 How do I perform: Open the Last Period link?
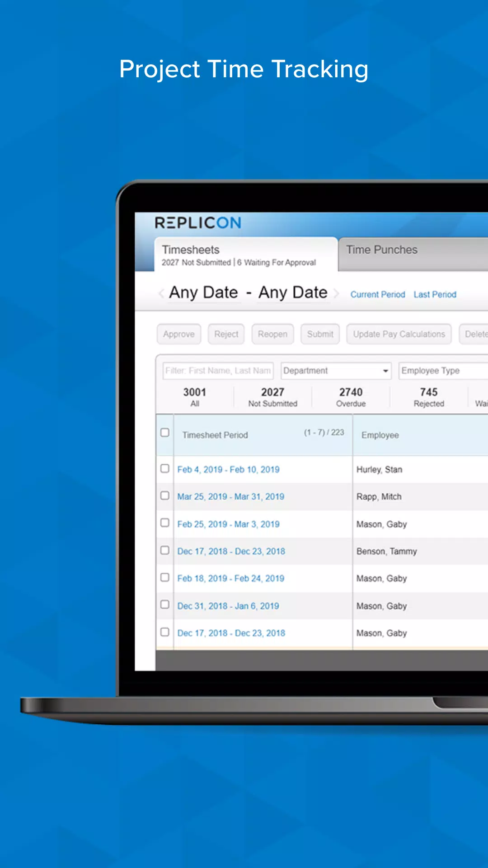tap(435, 294)
